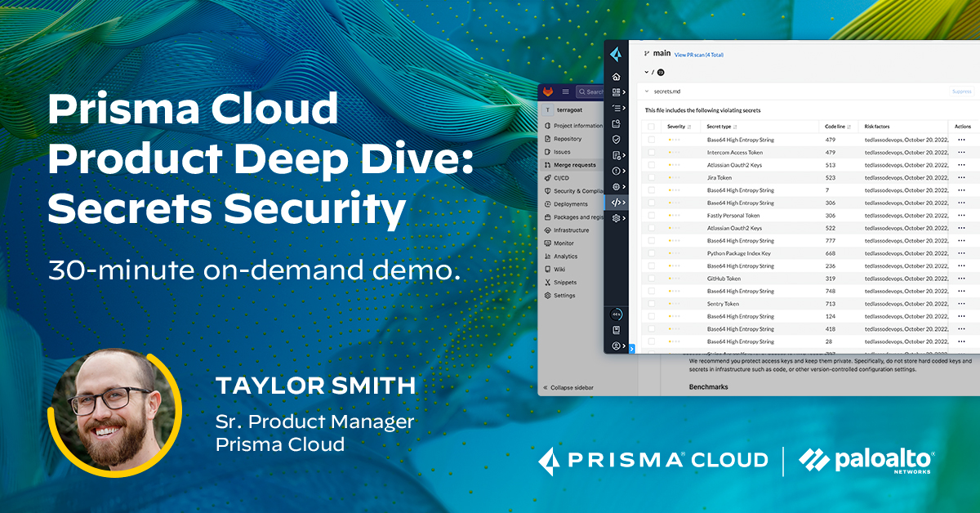Click the 44% onboarding progress circle
Viewport: 980px width, 513px height.
(x=616, y=314)
